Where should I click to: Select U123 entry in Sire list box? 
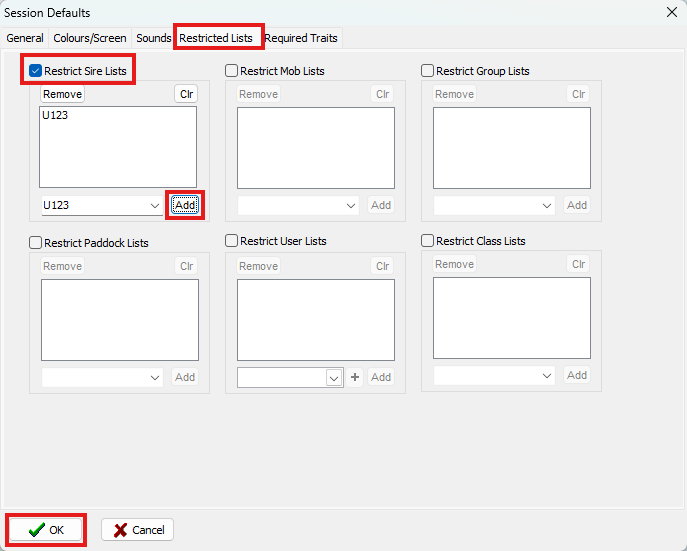click(x=56, y=116)
